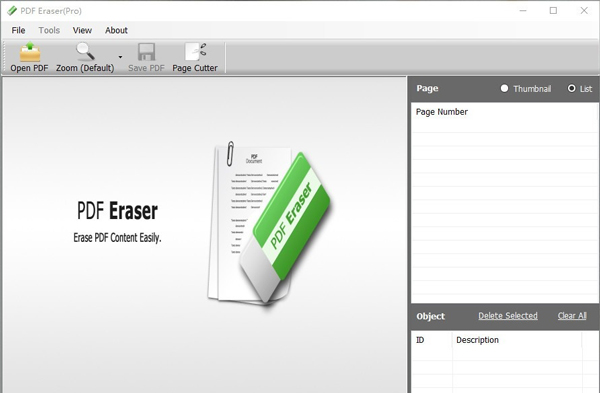Viewport: 600px width, 393px height.
Task: Select the Thumbnail page view option
Action: (x=504, y=88)
